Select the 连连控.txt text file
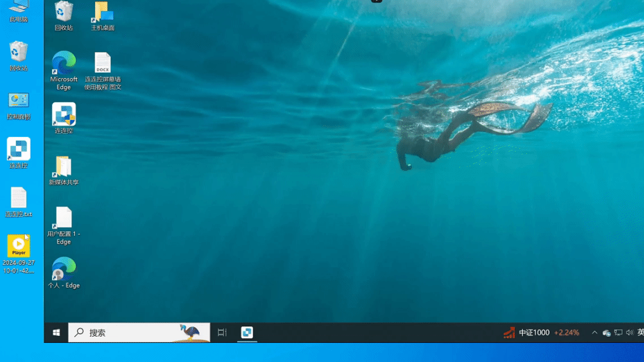 click(x=19, y=202)
